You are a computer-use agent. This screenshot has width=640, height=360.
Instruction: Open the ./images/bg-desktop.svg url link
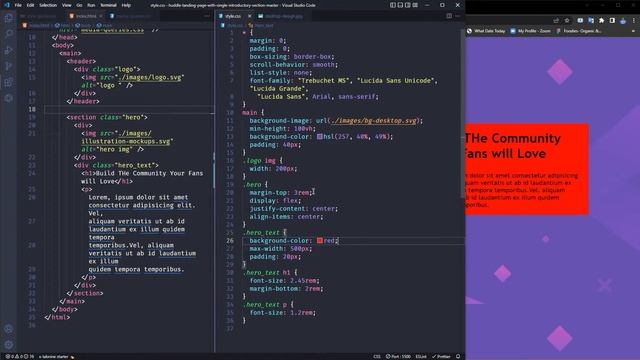373,121
